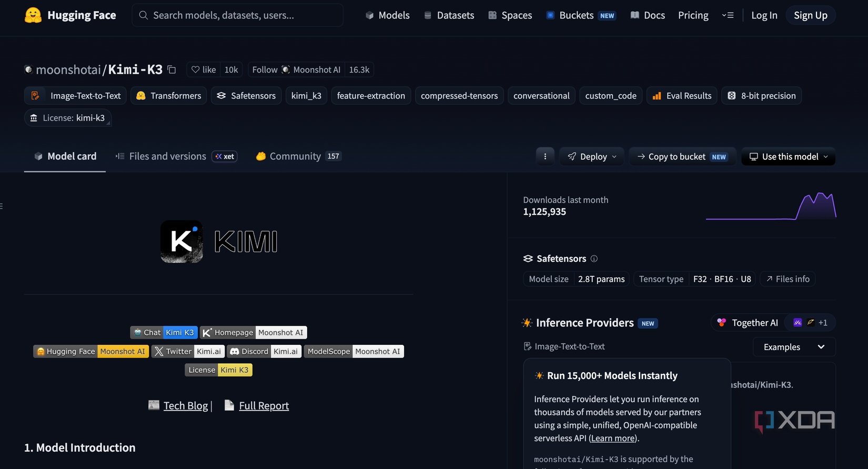
Task: Click the Datasets icon in navbar
Action: click(x=428, y=15)
